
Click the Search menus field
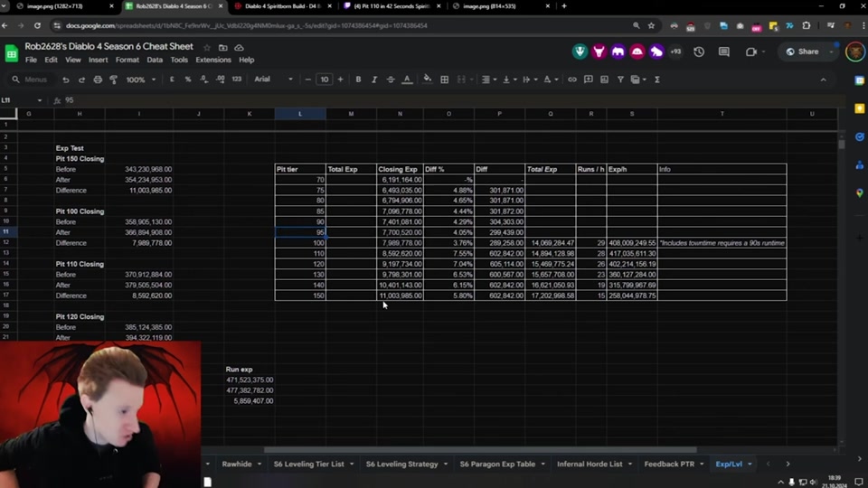pyautogui.click(x=31, y=80)
